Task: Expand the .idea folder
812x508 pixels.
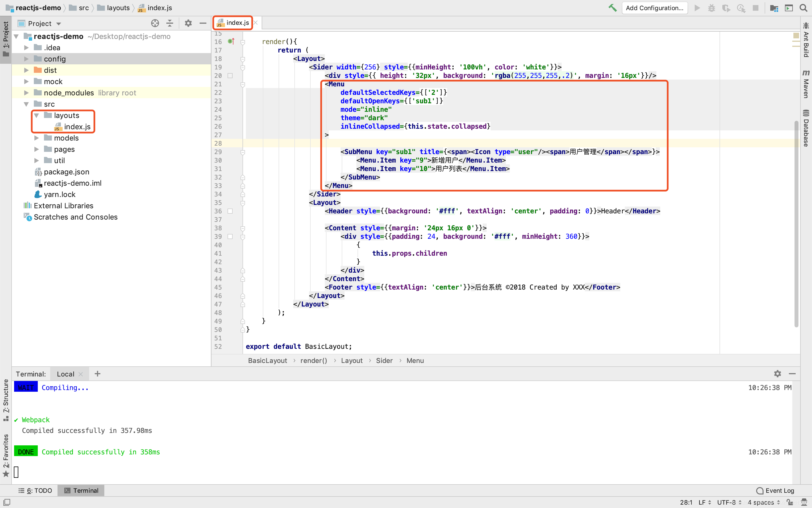Action: (26, 47)
